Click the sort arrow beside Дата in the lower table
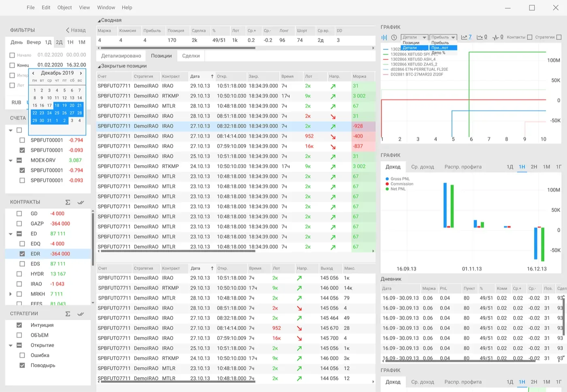 [212, 269]
